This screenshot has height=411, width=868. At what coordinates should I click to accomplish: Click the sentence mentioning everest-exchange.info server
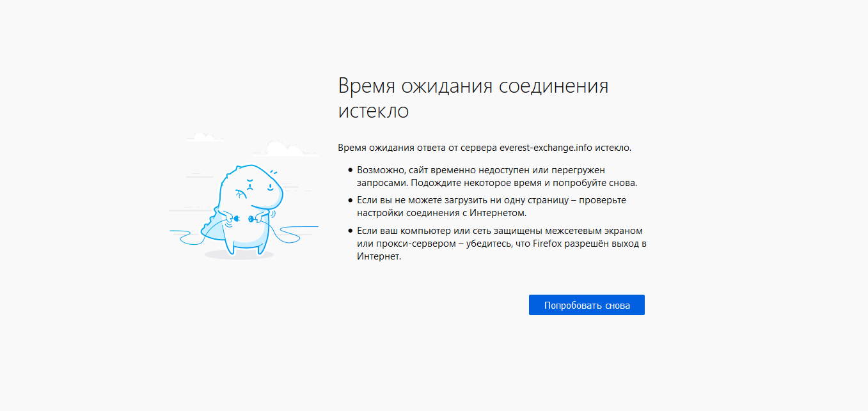point(485,148)
